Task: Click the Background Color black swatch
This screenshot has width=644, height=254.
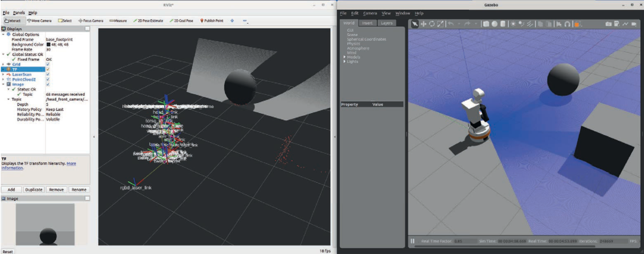Action: point(48,45)
